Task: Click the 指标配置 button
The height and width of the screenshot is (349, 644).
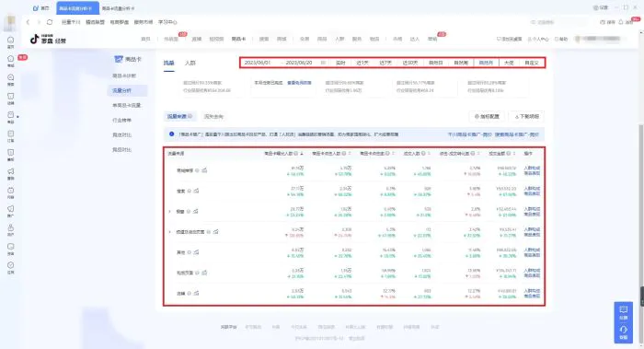Action: tap(487, 116)
